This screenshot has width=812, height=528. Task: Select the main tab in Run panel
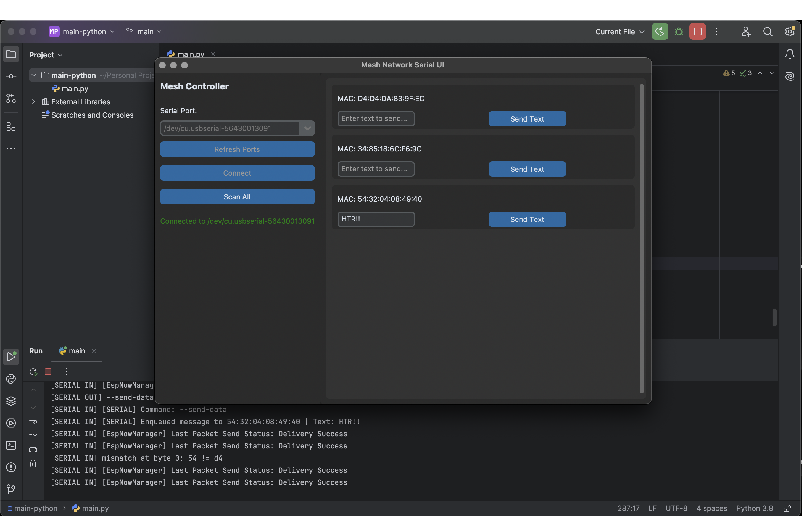77,351
